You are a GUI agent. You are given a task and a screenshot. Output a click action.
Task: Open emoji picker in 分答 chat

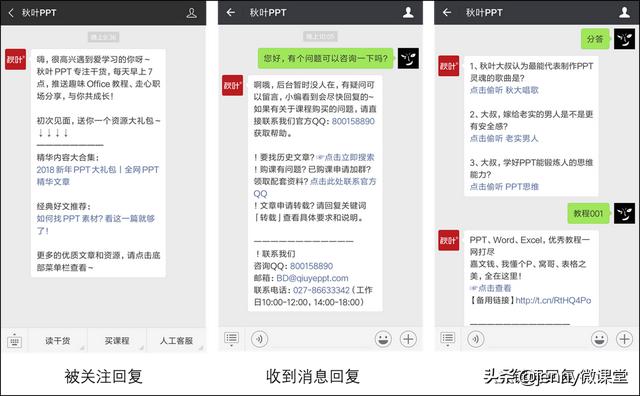(599, 339)
